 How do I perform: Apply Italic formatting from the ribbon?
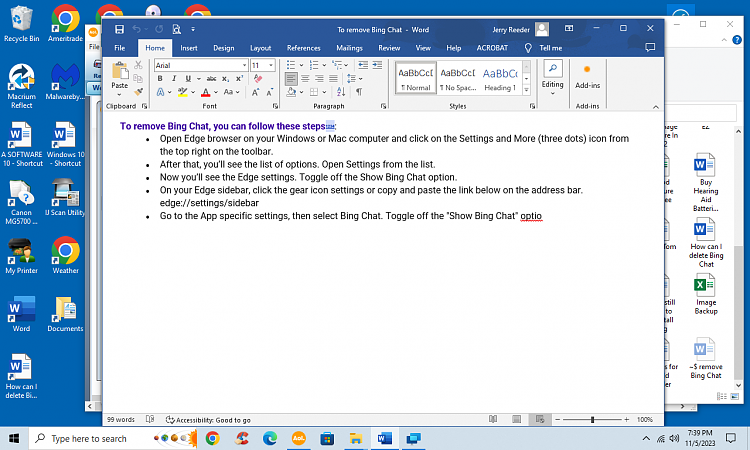[x=172, y=79]
